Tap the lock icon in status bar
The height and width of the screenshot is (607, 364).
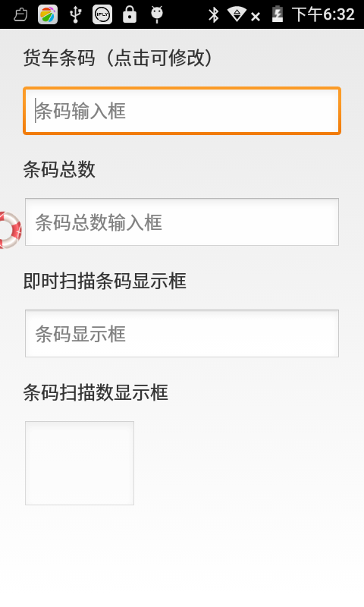[130, 14]
